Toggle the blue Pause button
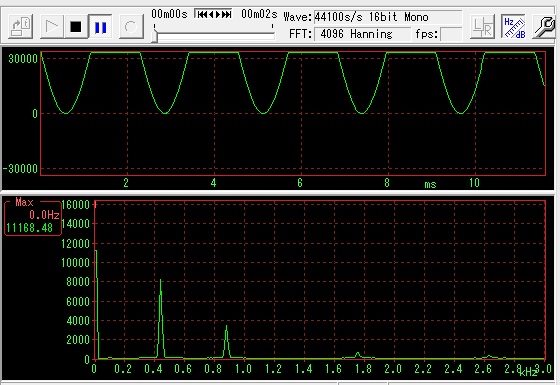 pyautogui.click(x=100, y=27)
